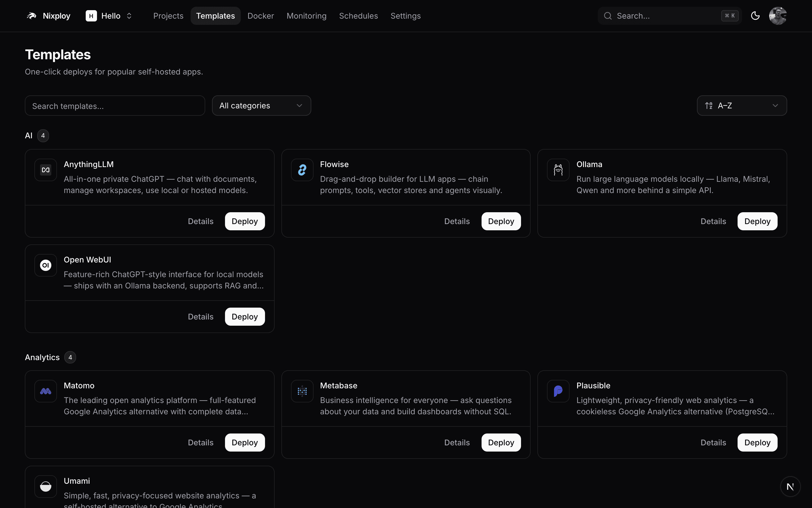Image resolution: width=812 pixels, height=508 pixels.
Task: Deploy the Plausible template
Action: coord(757,443)
